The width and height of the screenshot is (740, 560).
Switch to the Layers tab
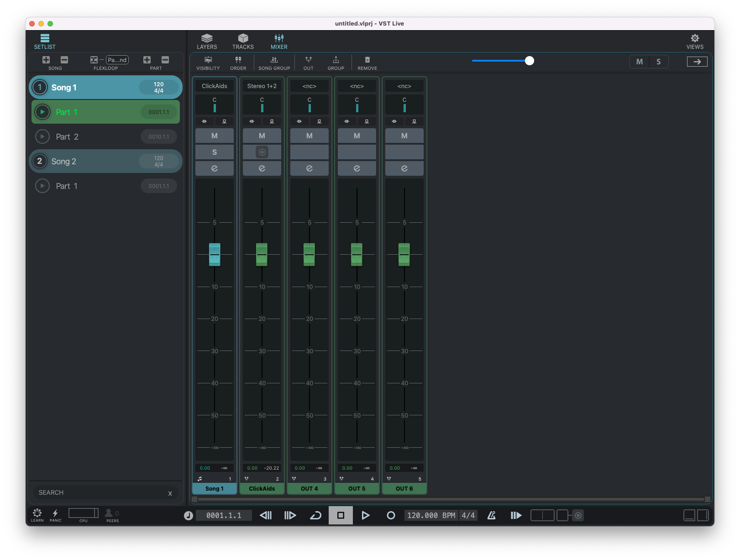(207, 41)
